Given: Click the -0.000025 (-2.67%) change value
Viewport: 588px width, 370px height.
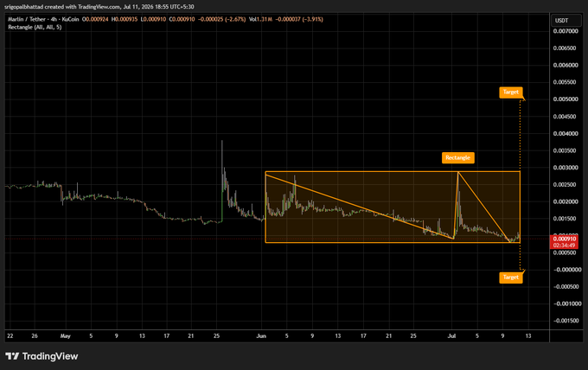Looking at the screenshot, I should (221, 19).
